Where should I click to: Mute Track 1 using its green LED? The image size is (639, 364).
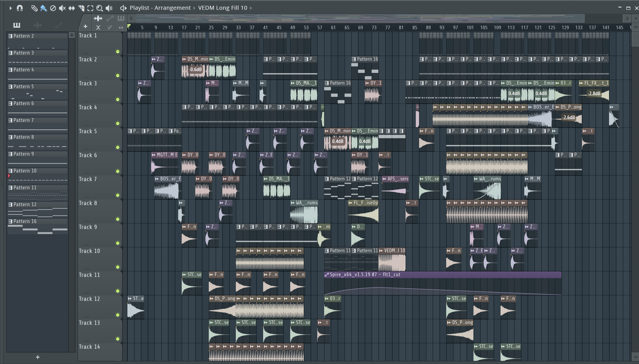coord(118,51)
